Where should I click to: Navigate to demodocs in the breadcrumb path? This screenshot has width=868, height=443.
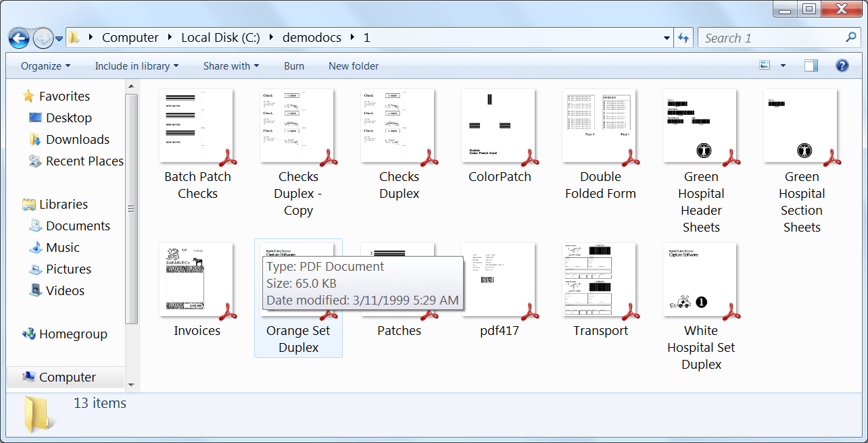[312, 38]
